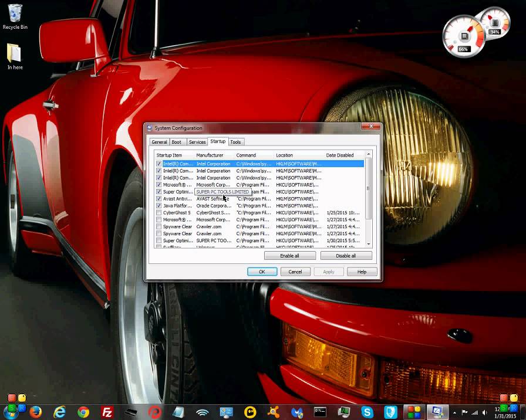Viewport: 526px width, 420px height.
Task: Sort by the Date Disabled column header
Action: click(x=344, y=155)
